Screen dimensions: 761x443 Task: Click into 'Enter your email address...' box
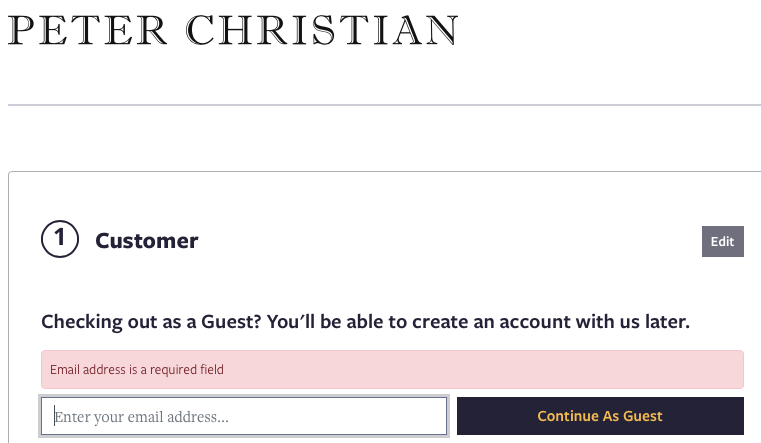(244, 416)
